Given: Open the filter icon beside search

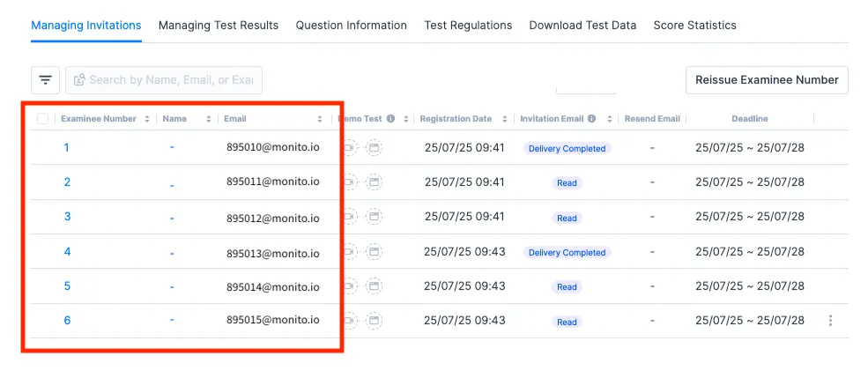Looking at the screenshot, I should 46,80.
